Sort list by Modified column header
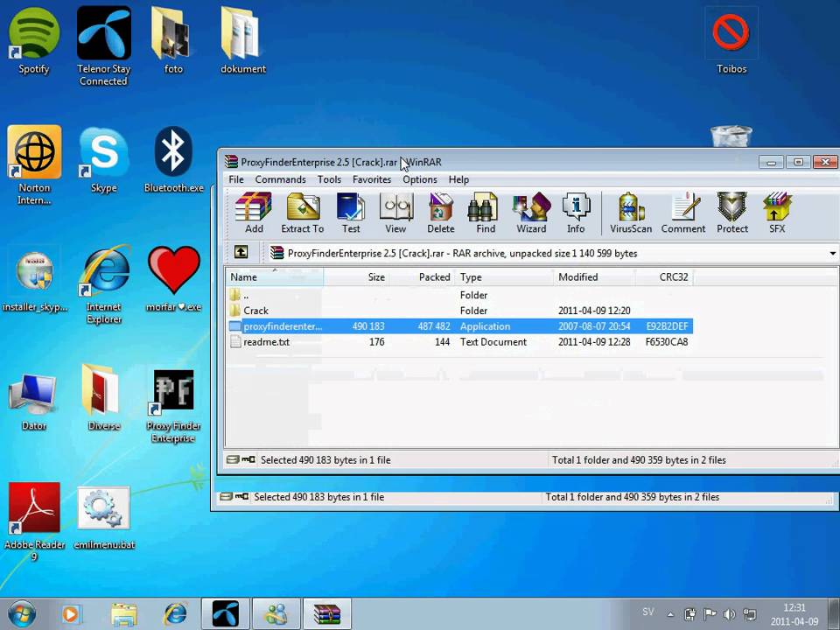The width and height of the screenshot is (840, 630). click(595, 277)
